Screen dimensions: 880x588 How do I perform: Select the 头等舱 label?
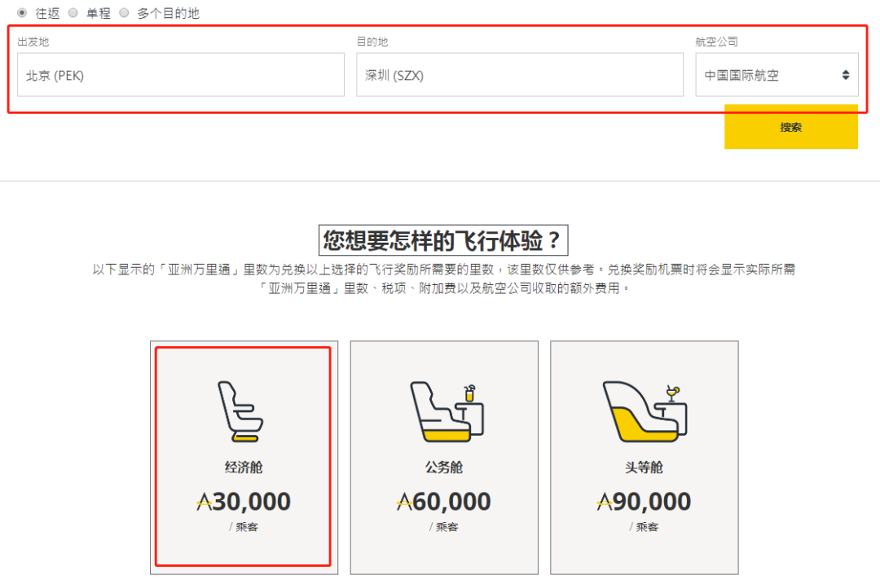tap(644, 467)
